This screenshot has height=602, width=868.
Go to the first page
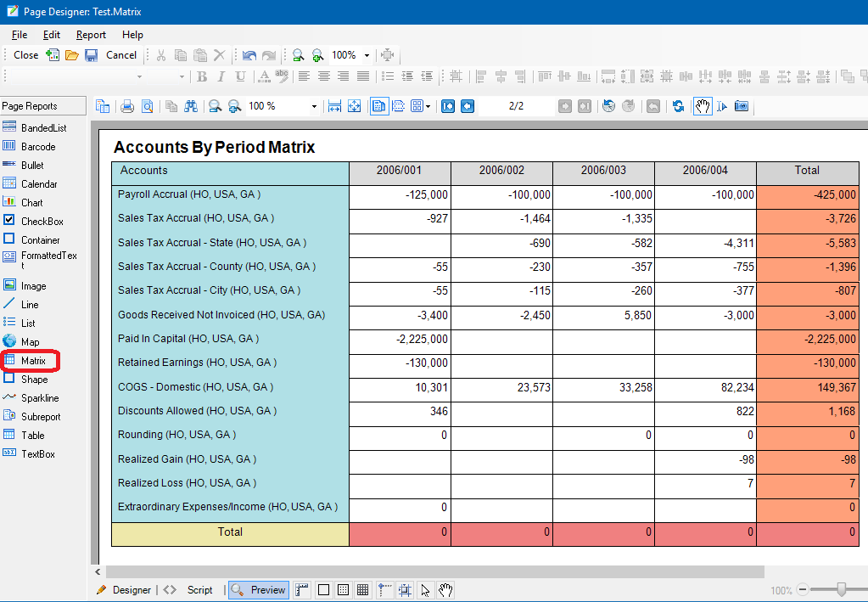448,106
